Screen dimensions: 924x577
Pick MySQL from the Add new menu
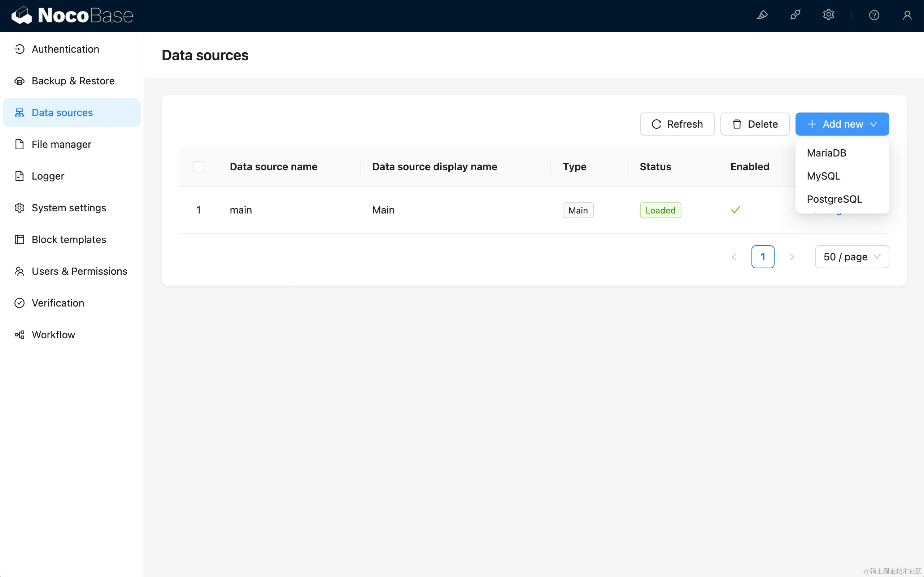coord(824,176)
